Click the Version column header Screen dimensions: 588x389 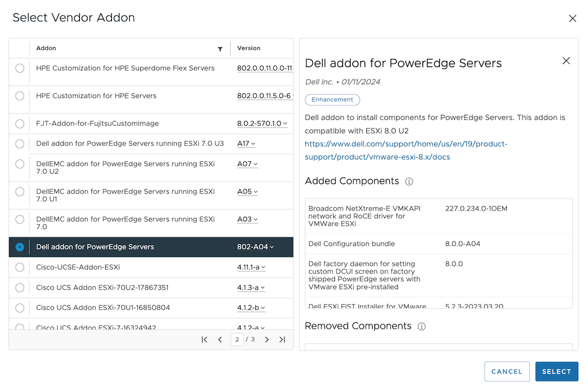click(x=249, y=48)
